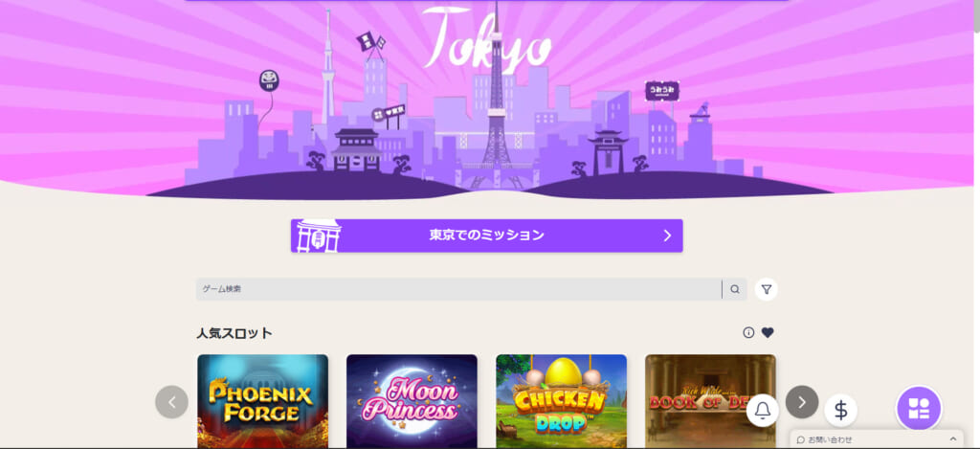The width and height of the screenshot is (980, 449).
Task: Click the search magnifier icon
Action: (x=735, y=289)
